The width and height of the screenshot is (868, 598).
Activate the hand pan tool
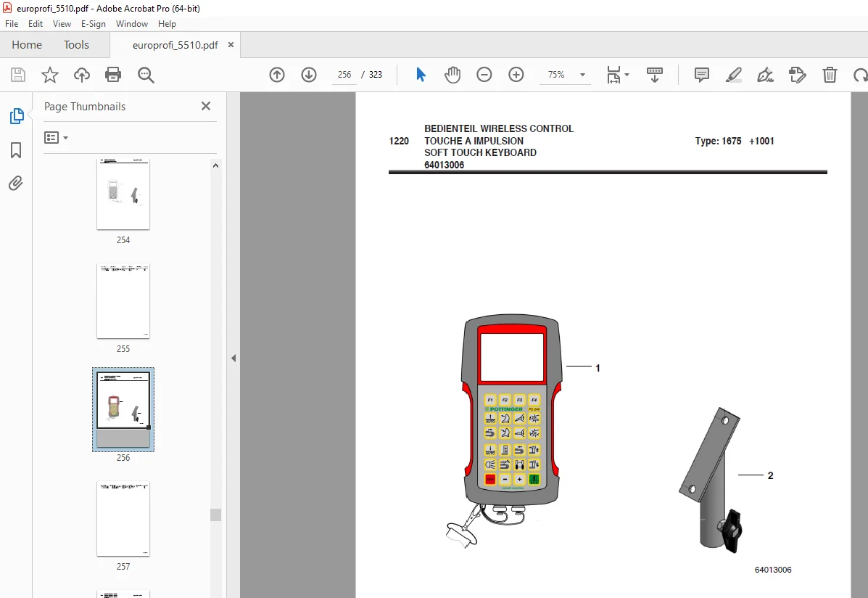pyautogui.click(x=452, y=75)
